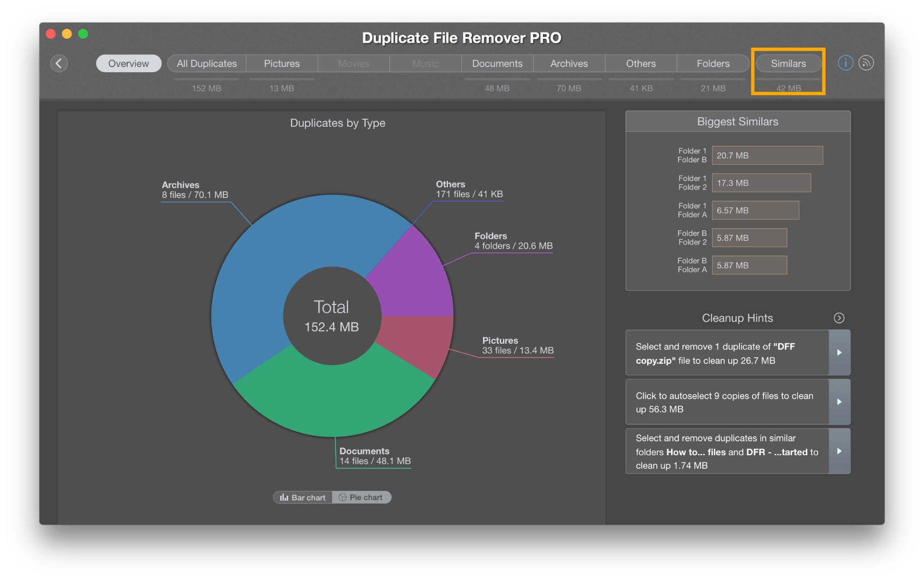Click the Folder 1 / Folder B 20.7 MB bar

pyautogui.click(x=767, y=155)
